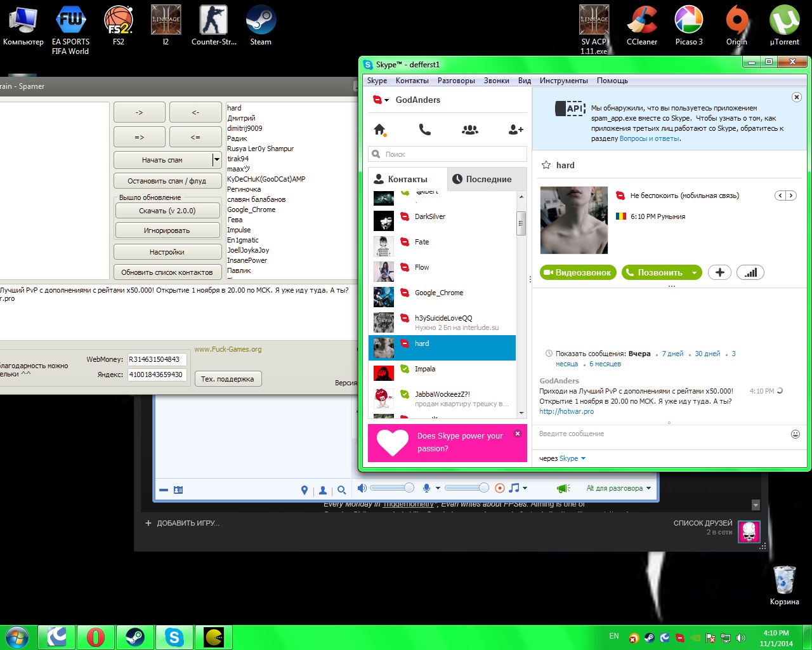Viewport: 812px width, 650px height.
Task: Open the 'через Skype' send method dropdown
Action: pyautogui.click(x=583, y=458)
